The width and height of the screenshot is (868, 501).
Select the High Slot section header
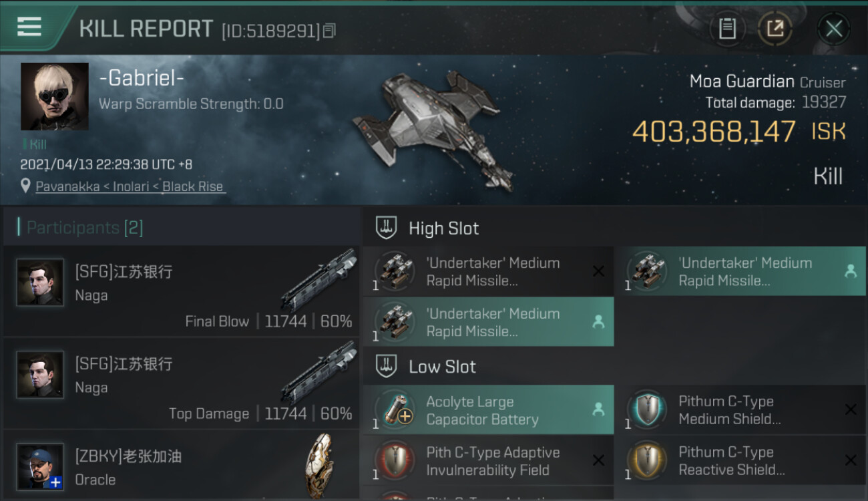click(x=443, y=228)
